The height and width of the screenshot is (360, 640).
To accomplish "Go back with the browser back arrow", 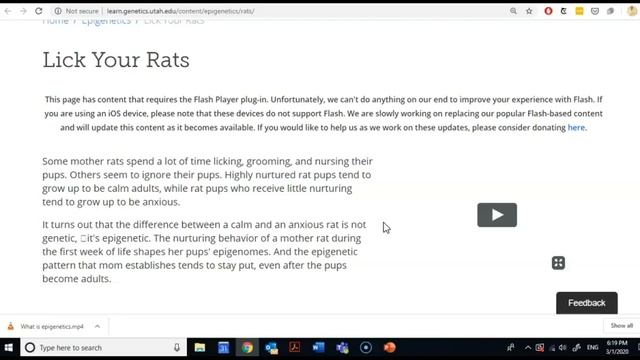I will click(8, 11).
